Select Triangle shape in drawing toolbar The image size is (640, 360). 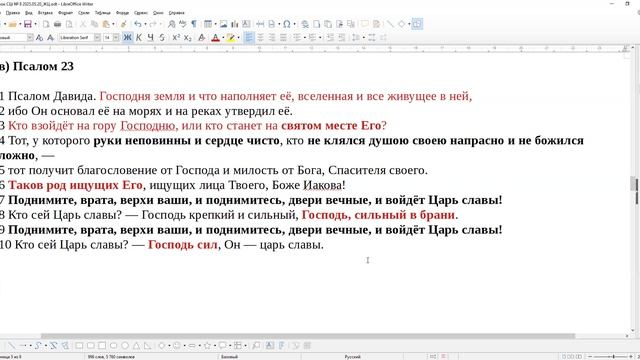pos(136,345)
